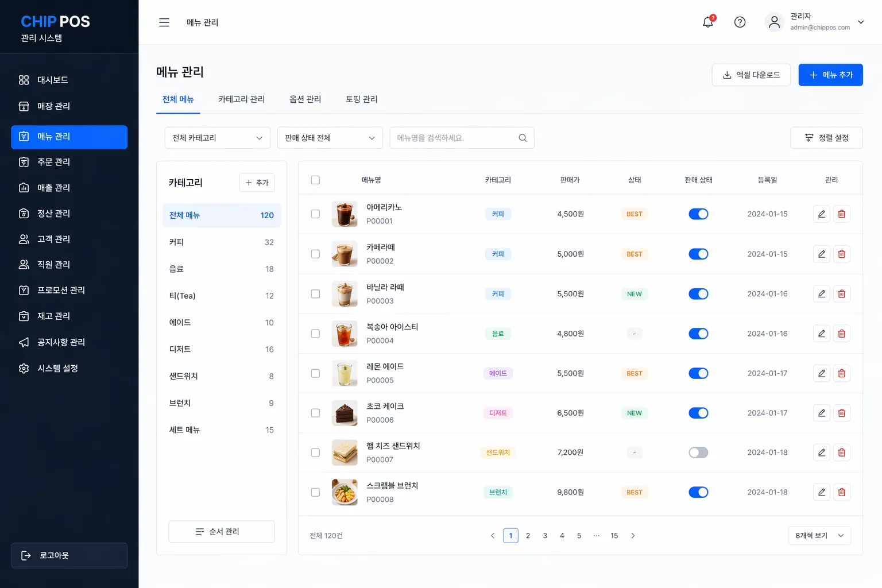This screenshot has width=882, height=588.
Task: Switch to the 카테고리 관리 tab
Action: pos(242,99)
